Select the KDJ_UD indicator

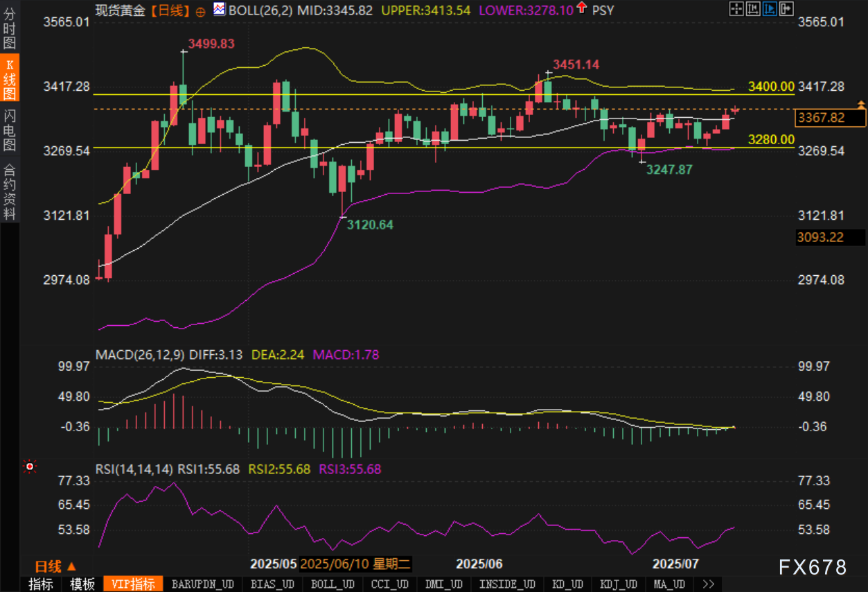619,584
